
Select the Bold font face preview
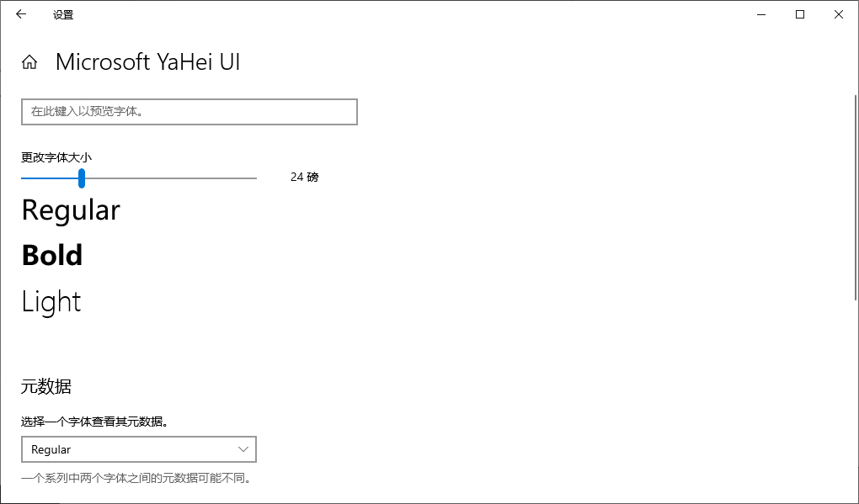[51, 255]
